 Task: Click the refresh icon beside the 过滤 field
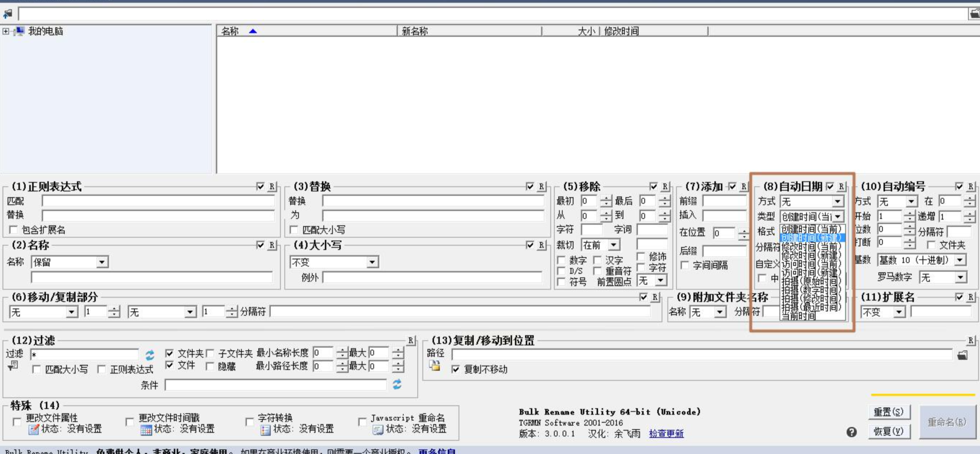click(x=150, y=355)
